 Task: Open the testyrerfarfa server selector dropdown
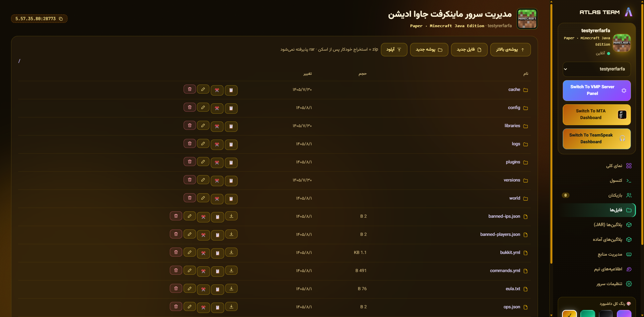597,69
